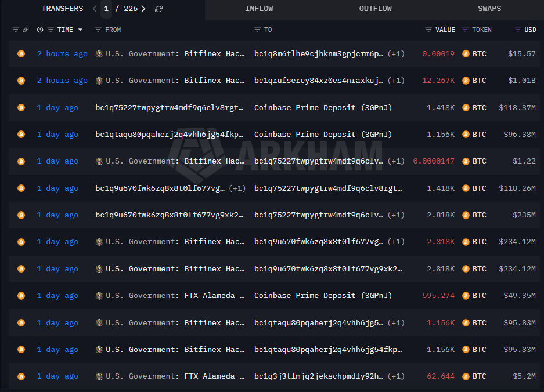
Task: Click the clock icon beside TIME
Action: (x=40, y=30)
